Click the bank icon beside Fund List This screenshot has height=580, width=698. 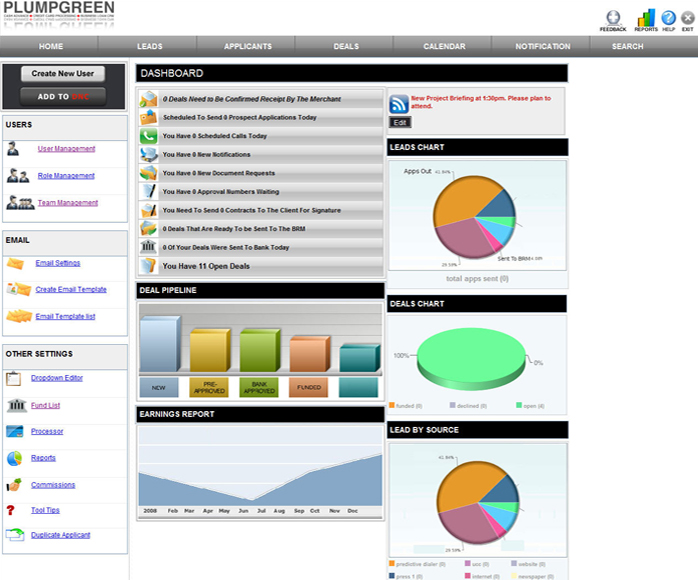coord(17,405)
